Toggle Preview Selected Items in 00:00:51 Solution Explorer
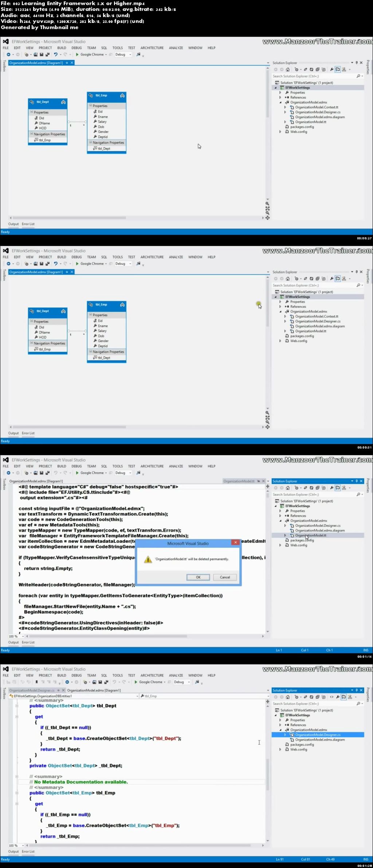The width and height of the screenshot is (373, 868). pos(338,279)
